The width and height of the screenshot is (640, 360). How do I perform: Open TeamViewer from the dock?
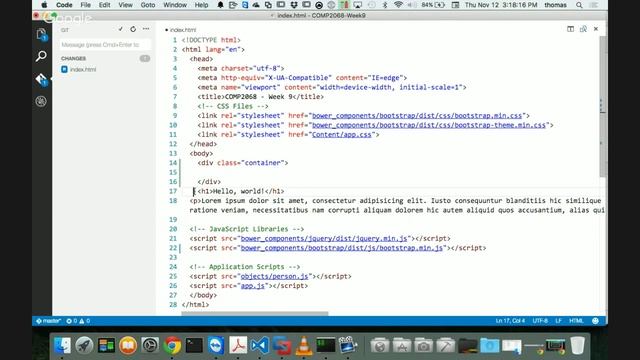216,345
